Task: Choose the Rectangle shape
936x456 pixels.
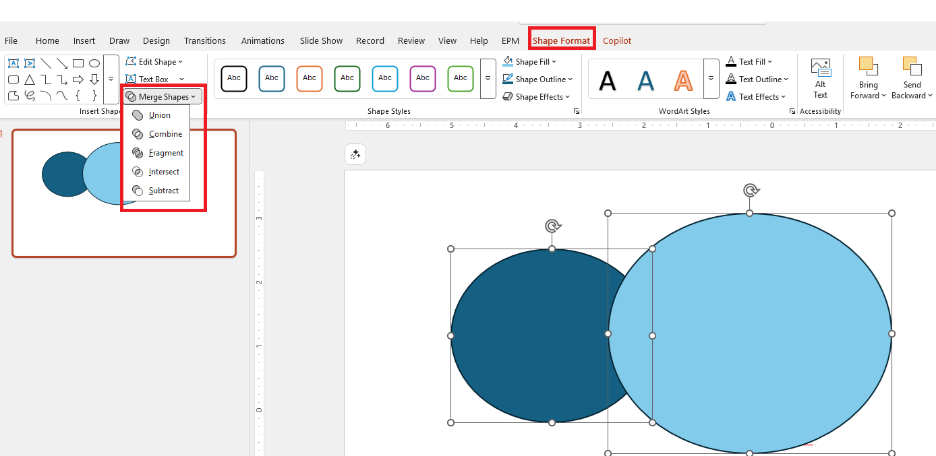Action: coord(78,63)
